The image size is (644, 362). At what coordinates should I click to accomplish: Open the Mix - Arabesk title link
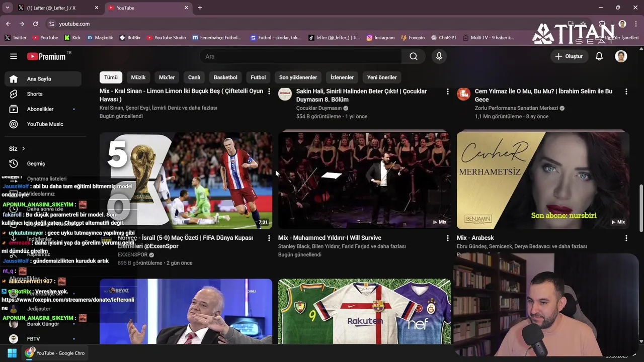[x=475, y=238]
